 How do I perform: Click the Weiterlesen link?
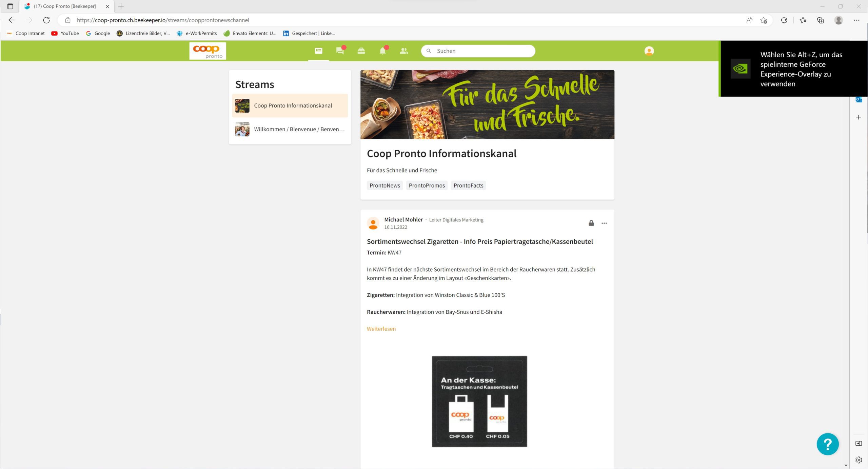tap(381, 329)
